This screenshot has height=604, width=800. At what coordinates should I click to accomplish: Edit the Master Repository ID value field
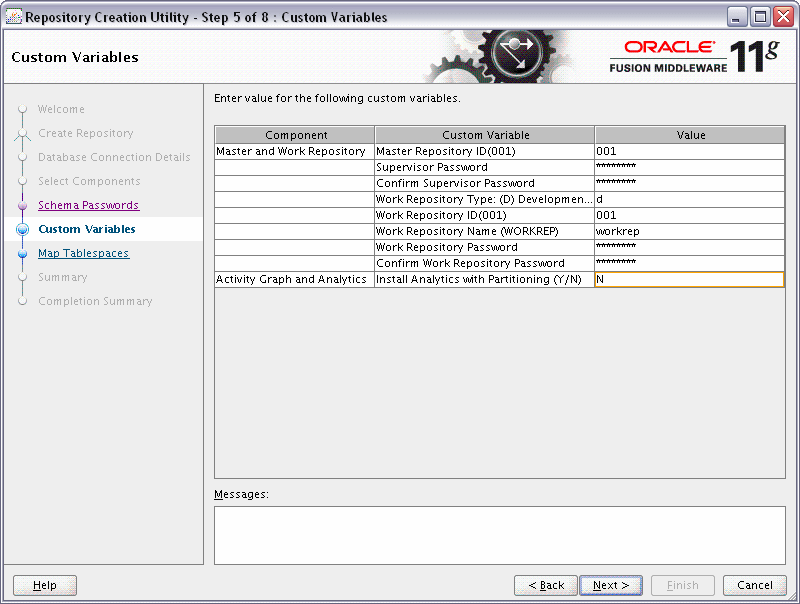(x=689, y=152)
